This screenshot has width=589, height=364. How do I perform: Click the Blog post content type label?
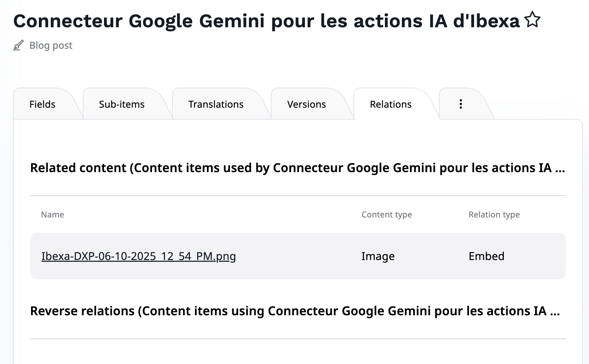pyautogui.click(x=51, y=45)
